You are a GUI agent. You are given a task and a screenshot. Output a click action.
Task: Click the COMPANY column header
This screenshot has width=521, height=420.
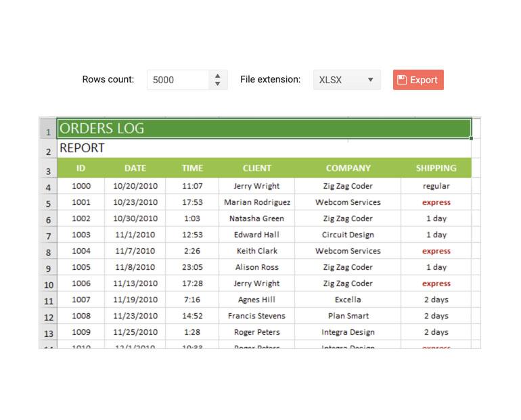point(348,168)
